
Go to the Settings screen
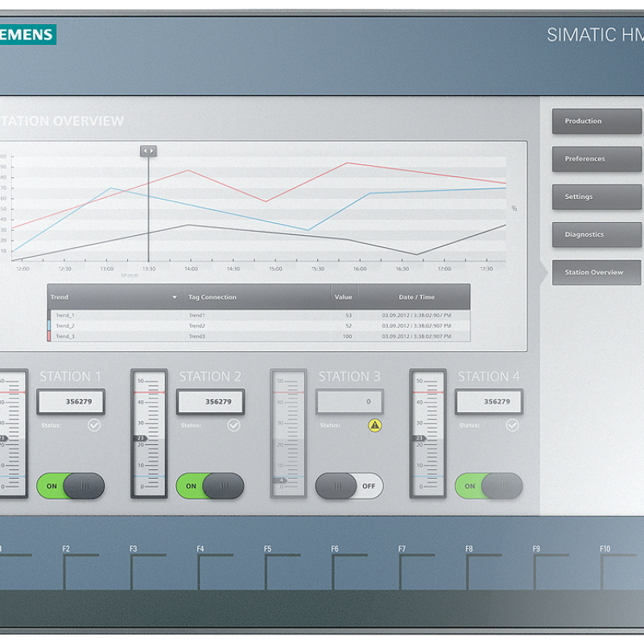point(597,197)
